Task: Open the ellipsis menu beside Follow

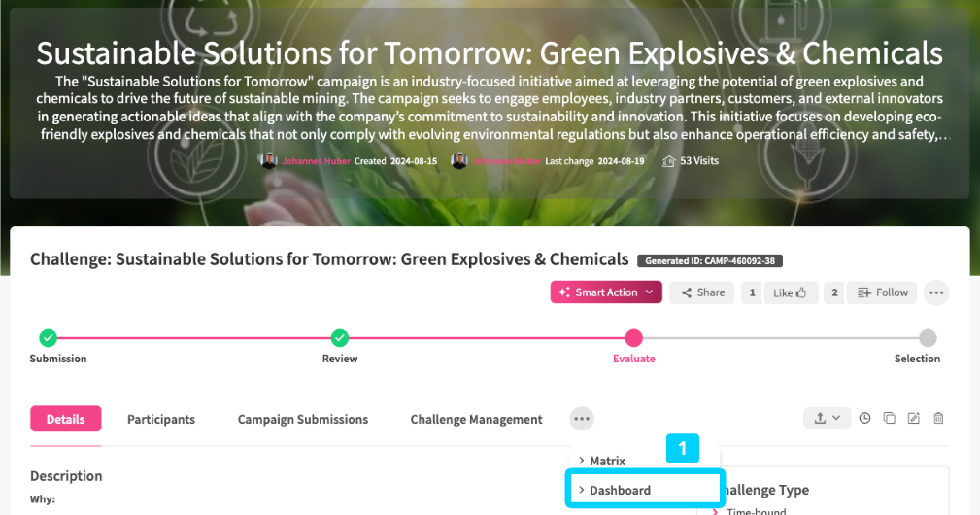Action: 935,292
